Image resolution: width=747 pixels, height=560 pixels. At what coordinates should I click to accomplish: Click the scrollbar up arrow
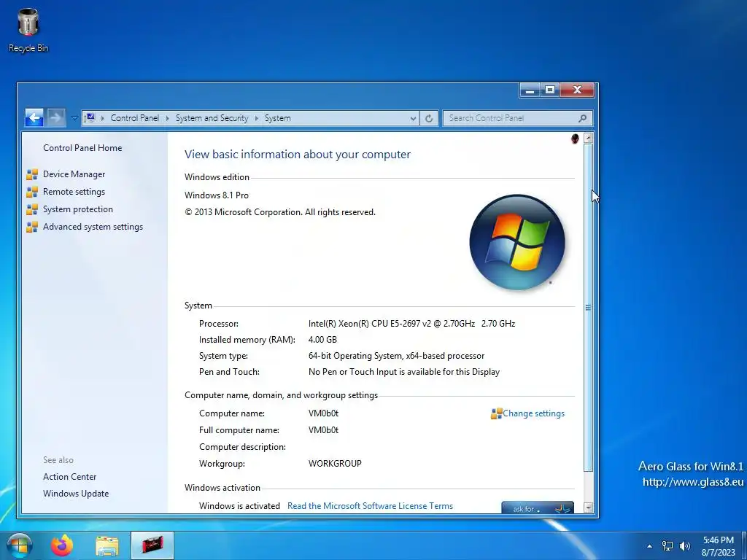(x=589, y=138)
